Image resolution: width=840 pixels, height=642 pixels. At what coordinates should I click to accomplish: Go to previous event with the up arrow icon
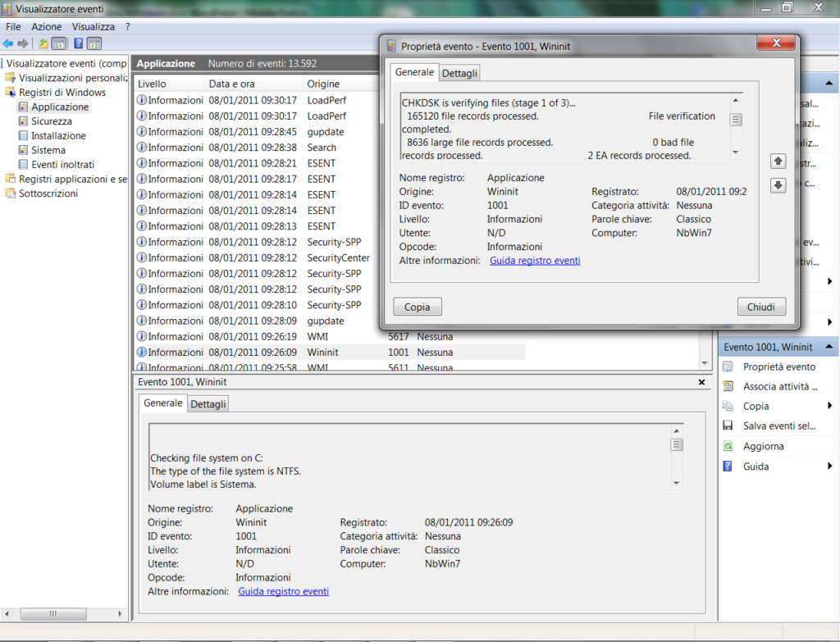778,161
